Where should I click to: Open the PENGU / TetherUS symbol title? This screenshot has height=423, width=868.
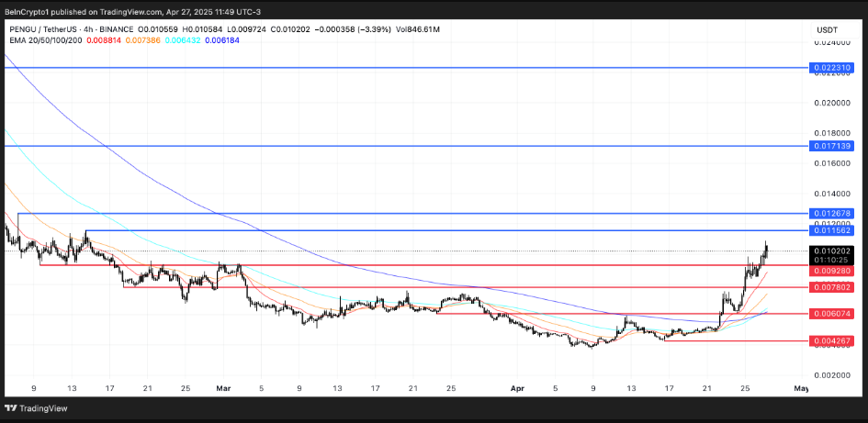(46, 29)
